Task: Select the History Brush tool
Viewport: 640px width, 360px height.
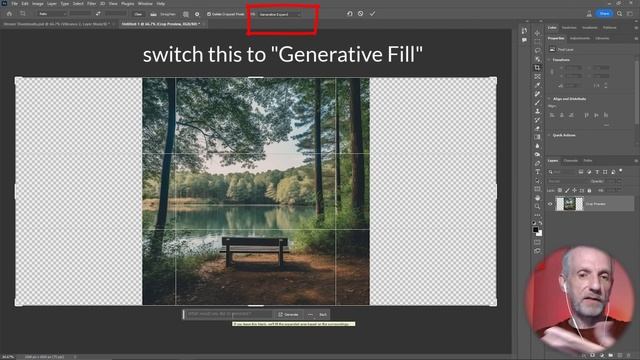Action: click(x=537, y=120)
